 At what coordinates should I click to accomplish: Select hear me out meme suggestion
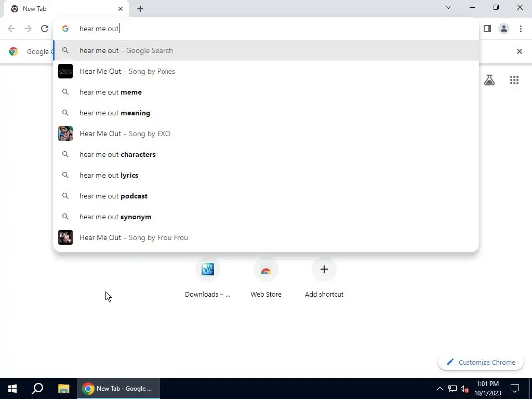266,92
